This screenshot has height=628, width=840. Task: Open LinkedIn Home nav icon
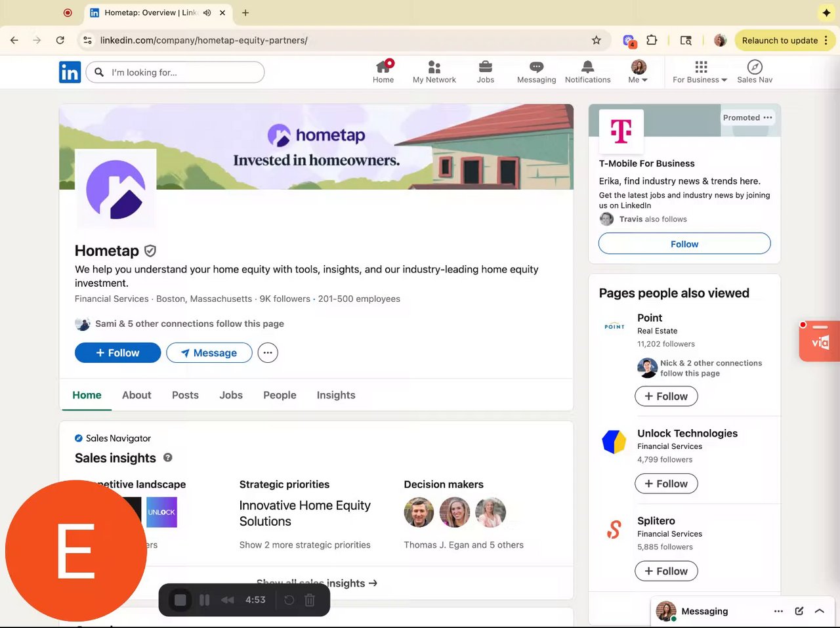point(383,72)
